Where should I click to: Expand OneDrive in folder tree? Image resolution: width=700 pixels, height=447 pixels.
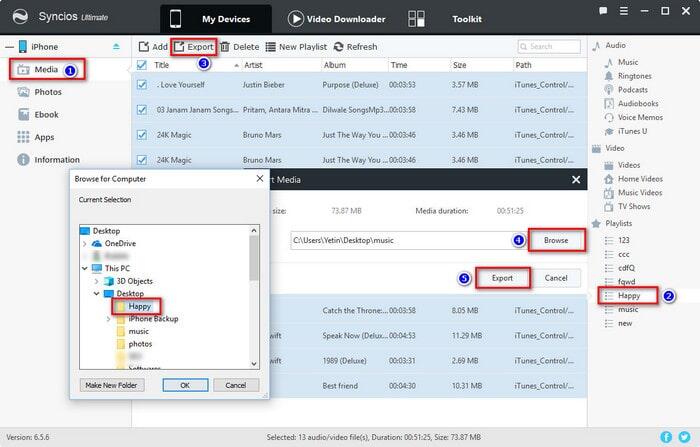tap(84, 244)
